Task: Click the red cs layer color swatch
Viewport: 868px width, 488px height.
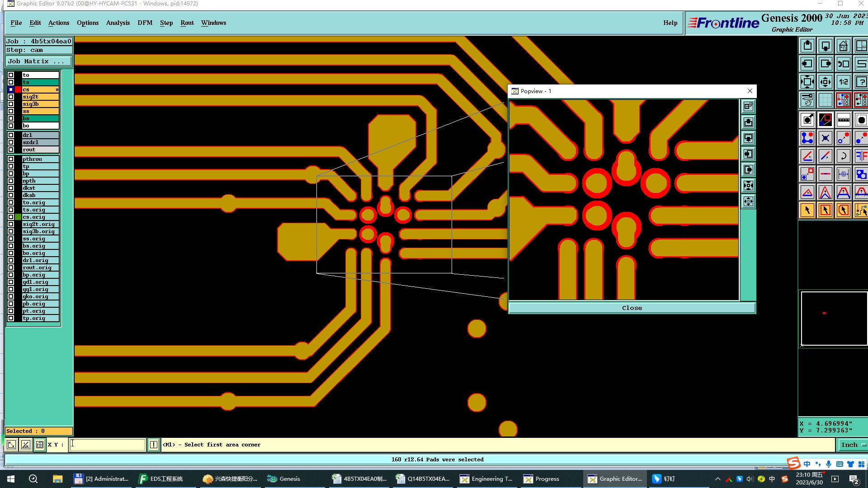Action: [x=18, y=89]
